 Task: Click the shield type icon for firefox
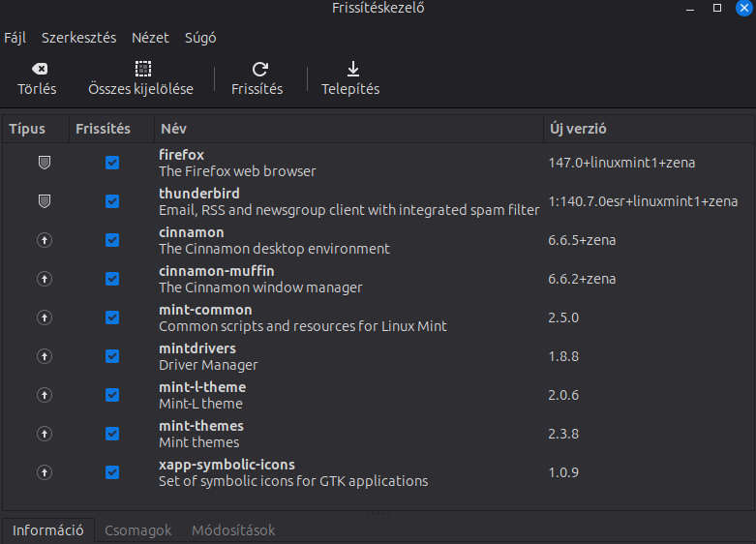point(44,163)
